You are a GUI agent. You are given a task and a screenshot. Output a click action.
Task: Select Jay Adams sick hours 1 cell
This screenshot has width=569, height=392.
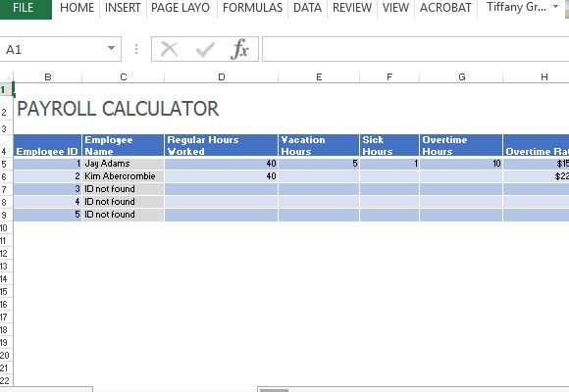pos(389,164)
